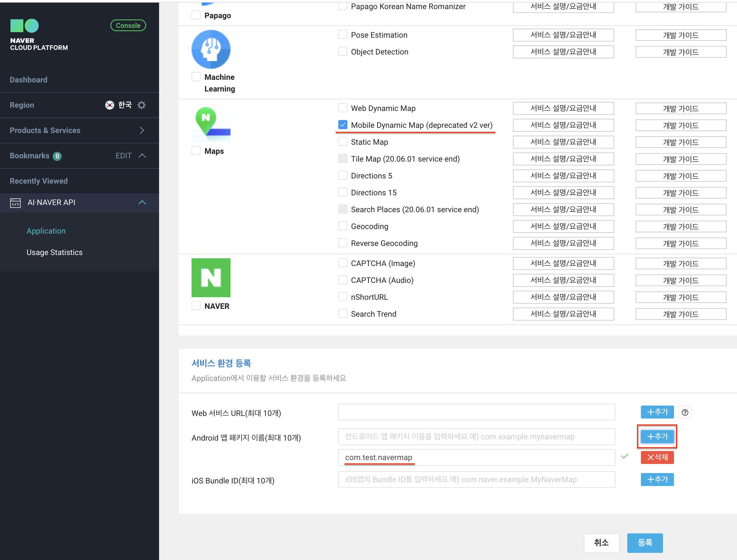Click the Machine Learning brain icon
The width and height of the screenshot is (737, 560).
point(211,49)
